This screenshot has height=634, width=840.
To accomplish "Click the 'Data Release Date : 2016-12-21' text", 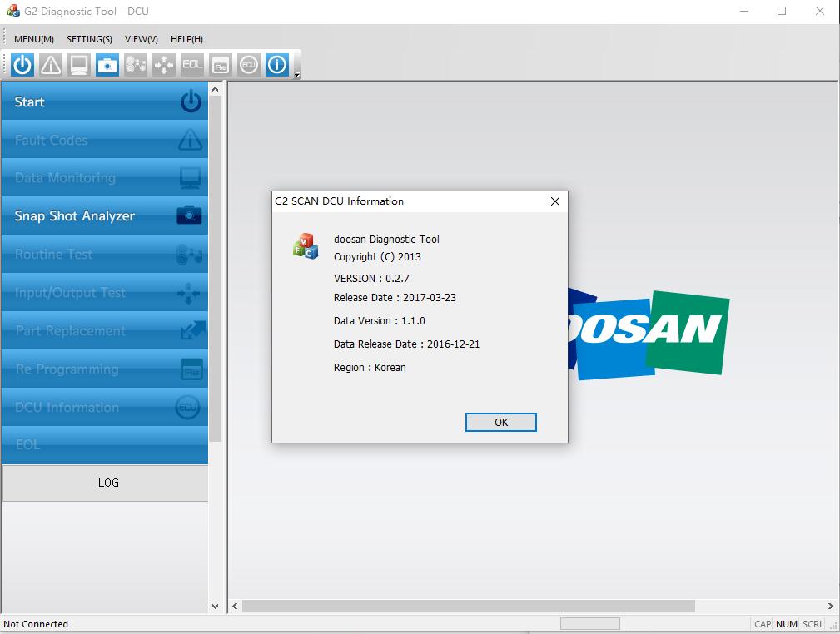I will (x=406, y=344).
